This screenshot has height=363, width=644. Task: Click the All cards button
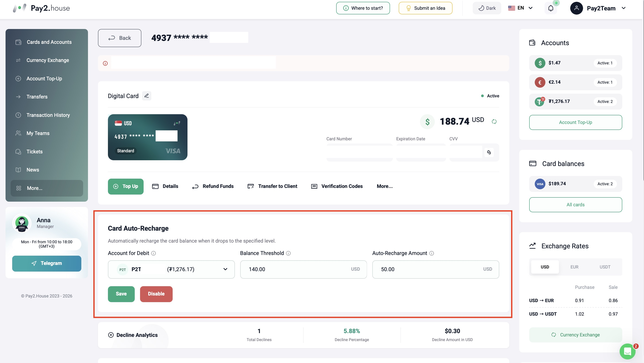[576, 205]
